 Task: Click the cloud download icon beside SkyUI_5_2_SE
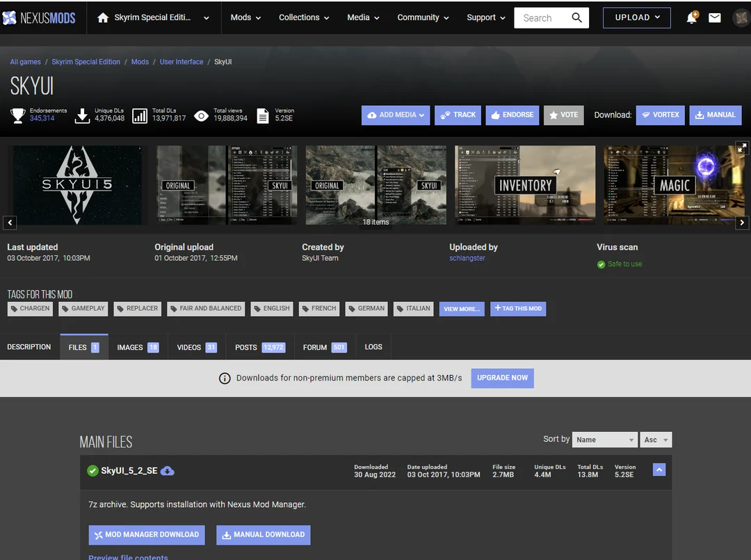[168, 471]
